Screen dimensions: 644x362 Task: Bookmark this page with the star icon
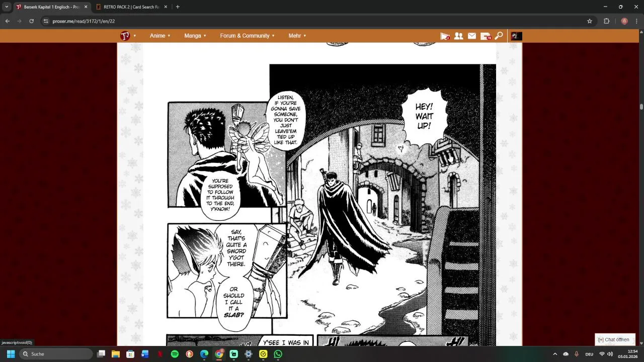click(x=590, y=21)
